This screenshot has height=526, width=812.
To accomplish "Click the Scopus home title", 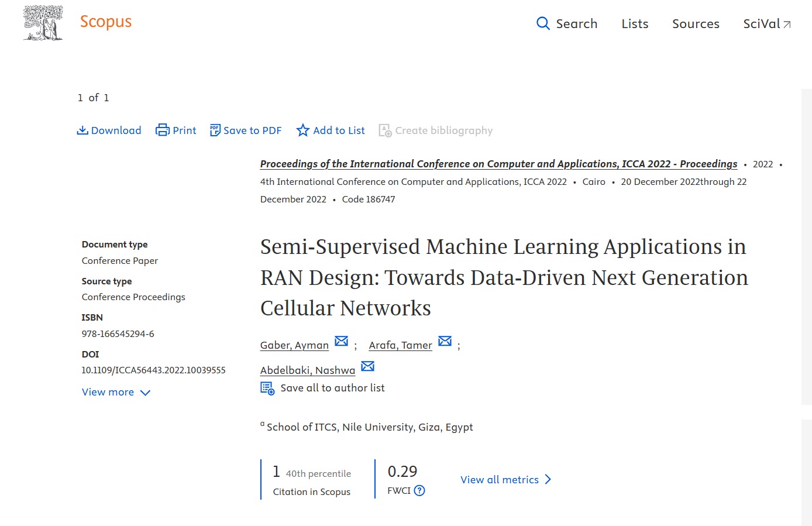I will click(106, 22).
